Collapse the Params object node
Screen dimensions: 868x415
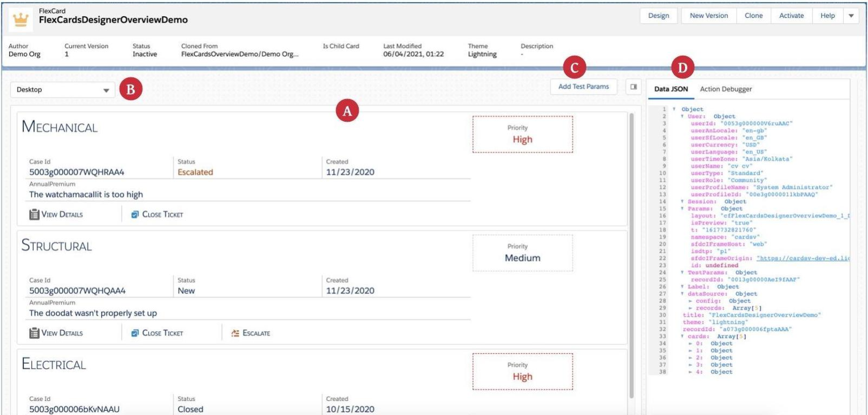point(682,208)
